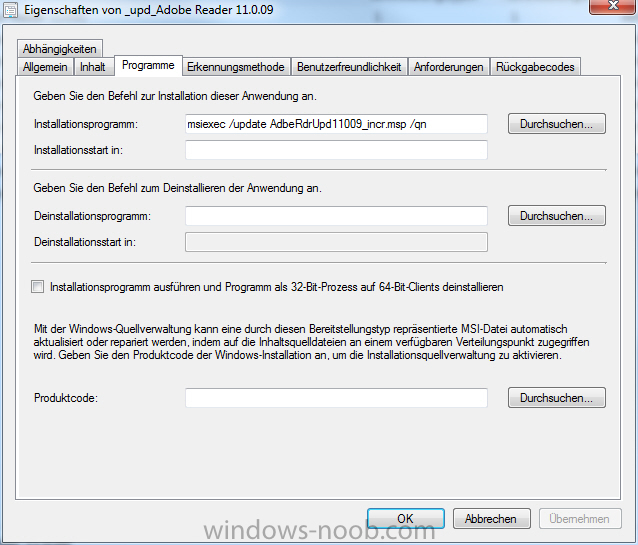Select the Programme tab
The width and height of the screenshot is (638, 545).
[x=148, y=65]
